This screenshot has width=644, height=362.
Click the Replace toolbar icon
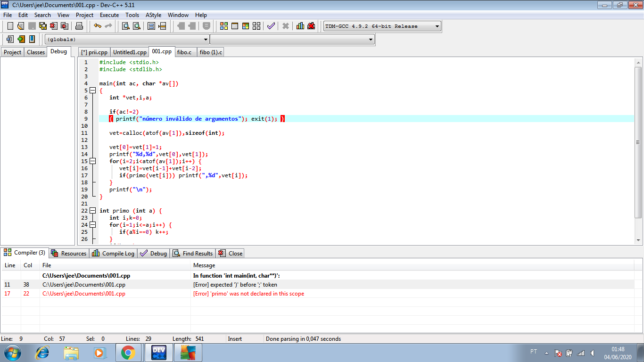pyautogui.click(x=137, y=26)
